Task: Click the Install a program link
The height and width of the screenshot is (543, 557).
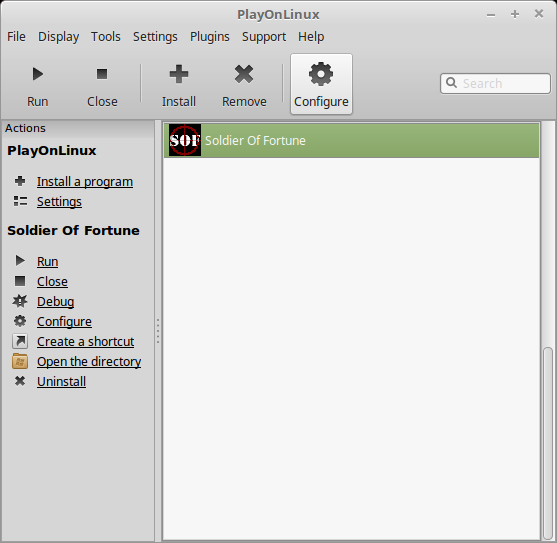Action: click(85, 181)
